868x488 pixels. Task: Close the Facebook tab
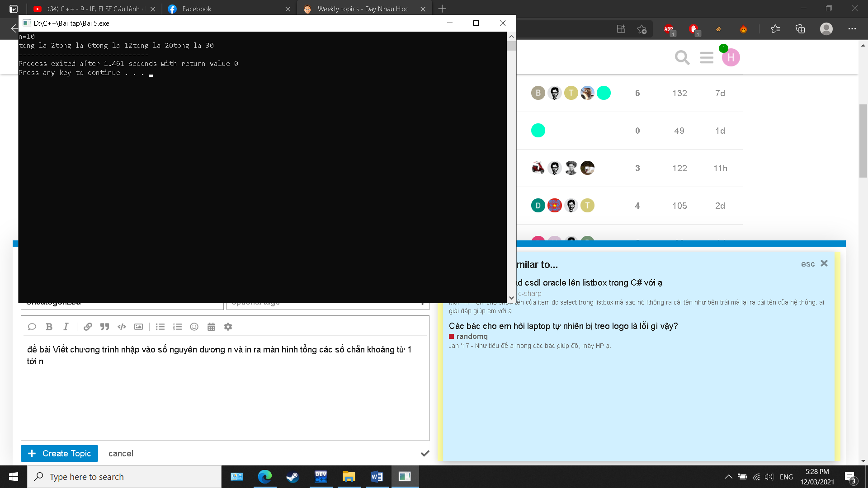pyautogui.click(x=288, y=9)
